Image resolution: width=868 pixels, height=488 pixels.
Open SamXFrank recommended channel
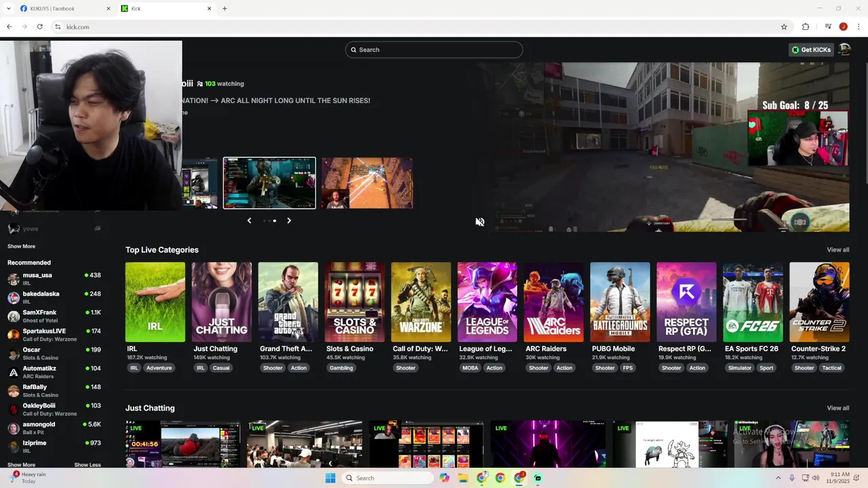[x=54, y=316]
